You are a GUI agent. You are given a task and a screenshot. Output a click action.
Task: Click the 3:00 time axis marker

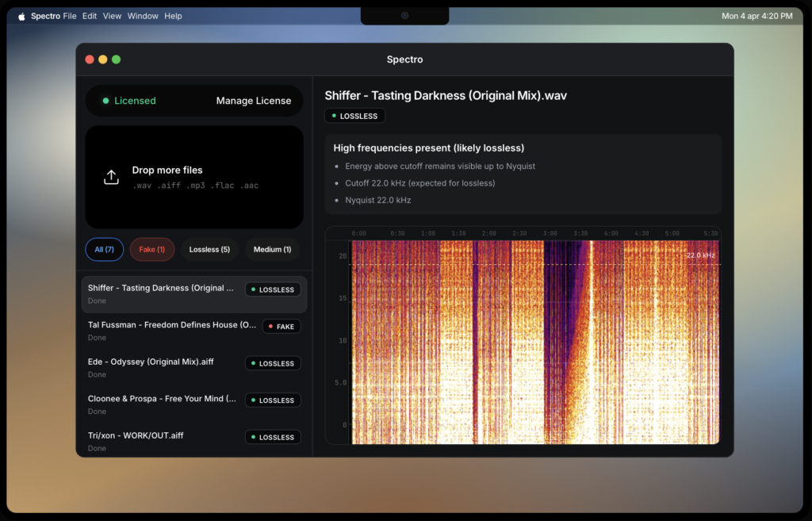(x=550, y=234)
